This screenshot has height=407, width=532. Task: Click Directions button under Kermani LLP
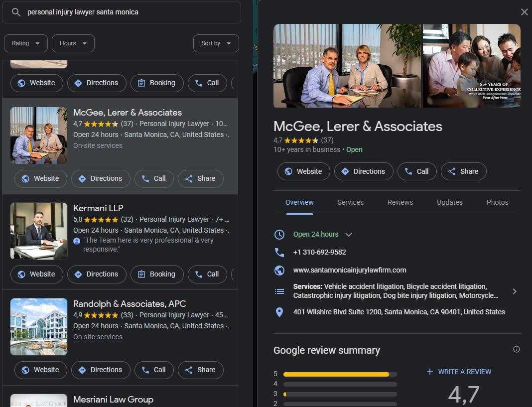[x=97, y=274]
